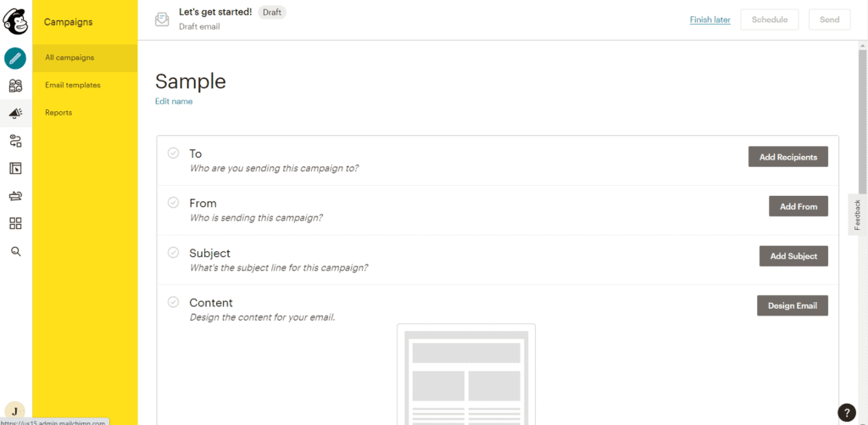The image size is (868, 425).
Task: Click the Content Studio icon
Action: point(15,196)
